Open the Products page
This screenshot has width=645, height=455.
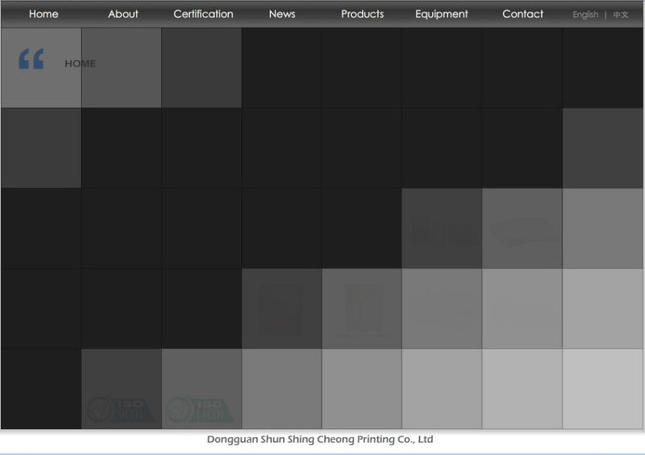(x=362, y=14)
